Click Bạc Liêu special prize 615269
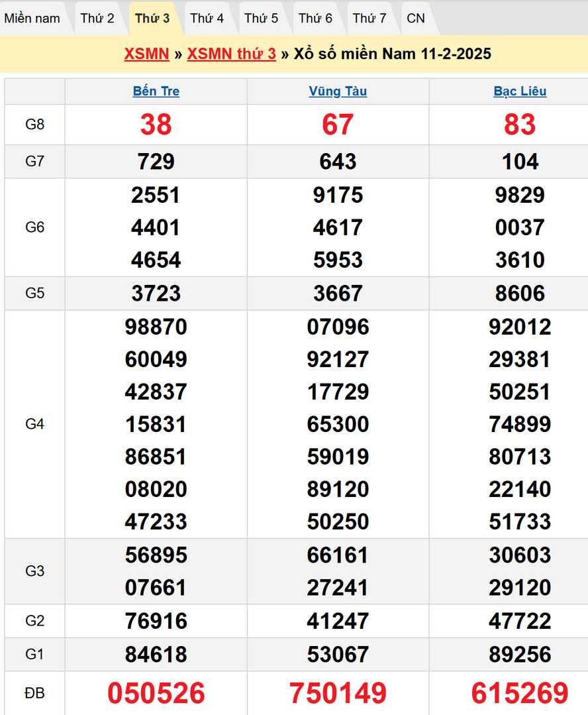Viewport: 588px width, 715px height. pos(520,693)
